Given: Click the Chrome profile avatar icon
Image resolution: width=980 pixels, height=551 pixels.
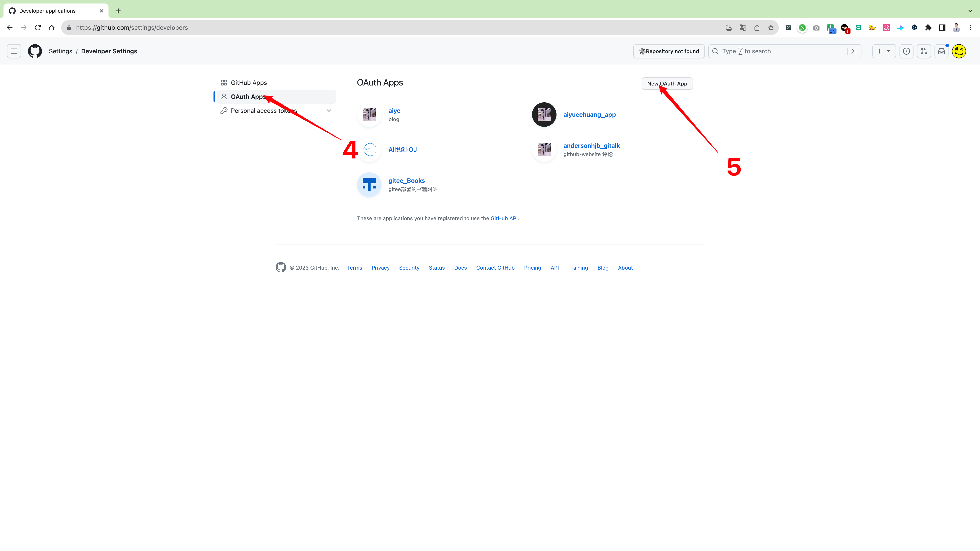Looking at the screenshot, I should tap(956, 27).
